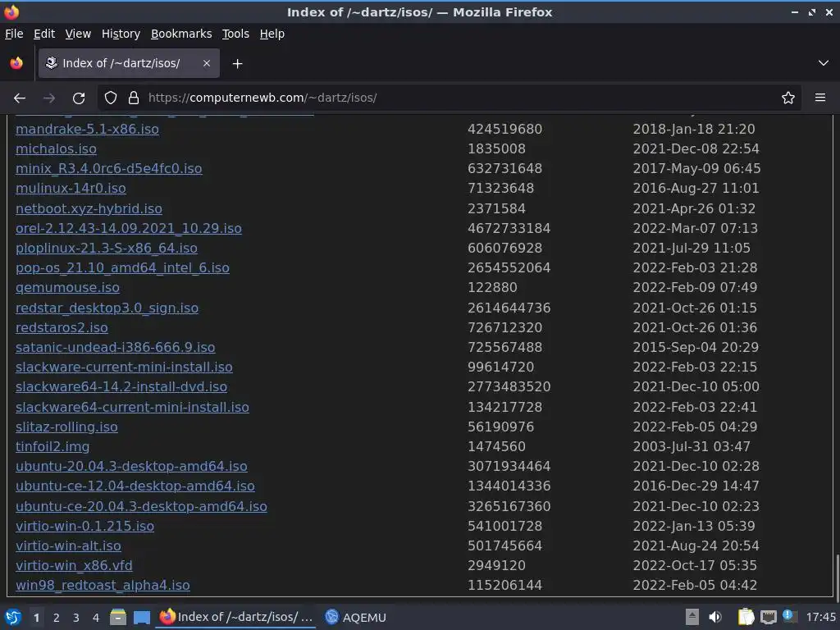
Task: Switch to virtual desktop 4
Action: [x=96, y=618]
